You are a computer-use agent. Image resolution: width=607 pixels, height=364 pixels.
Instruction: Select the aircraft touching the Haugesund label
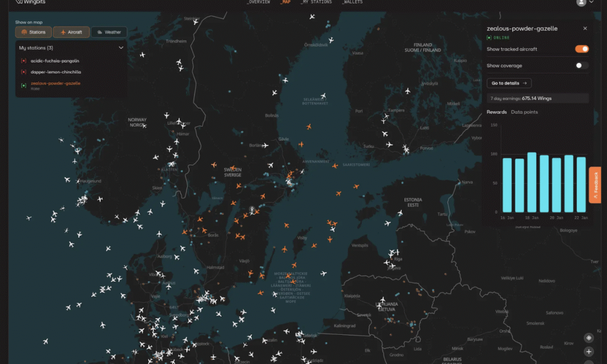78,181
